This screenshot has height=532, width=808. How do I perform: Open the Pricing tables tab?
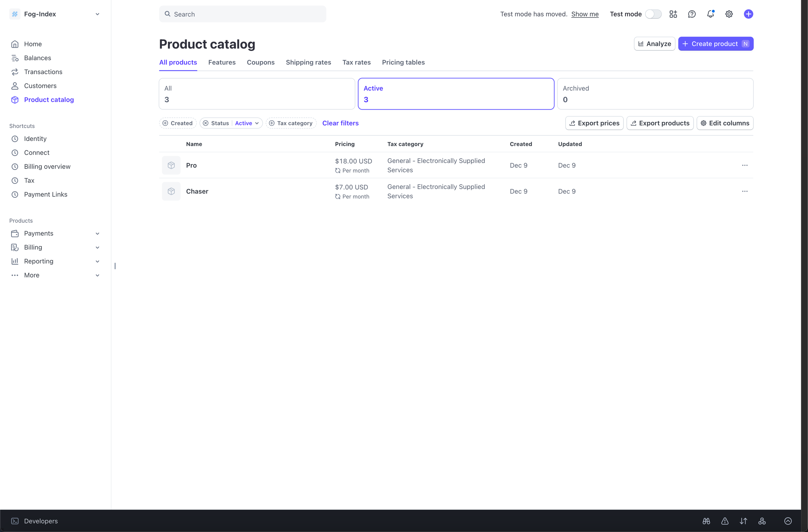(x=403, y=62)
